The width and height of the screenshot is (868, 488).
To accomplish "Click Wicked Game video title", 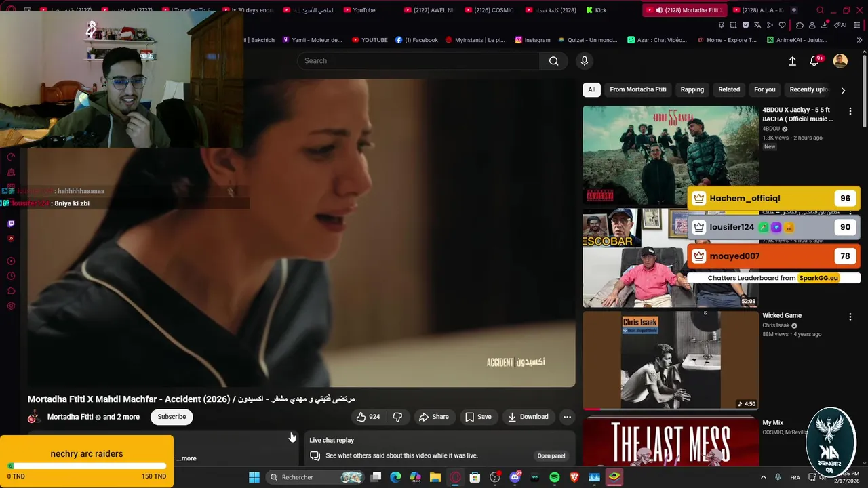I will (x=782, y=315).
